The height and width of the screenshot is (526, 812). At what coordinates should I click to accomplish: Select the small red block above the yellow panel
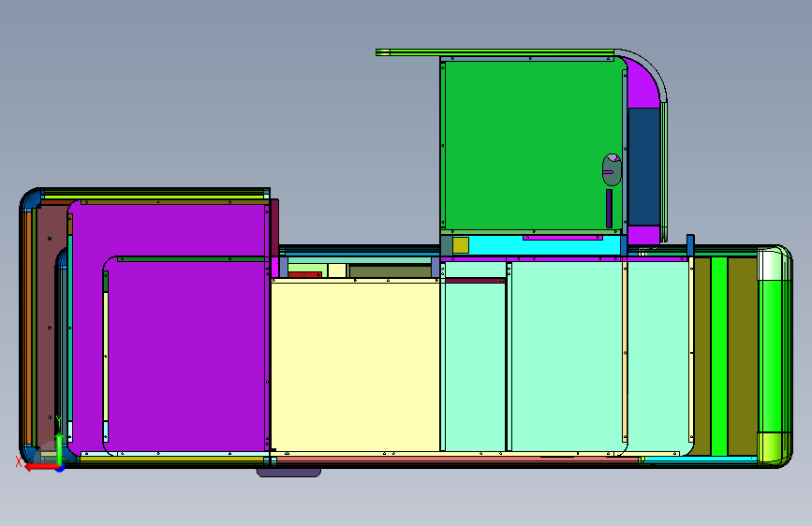click(304, 274)
